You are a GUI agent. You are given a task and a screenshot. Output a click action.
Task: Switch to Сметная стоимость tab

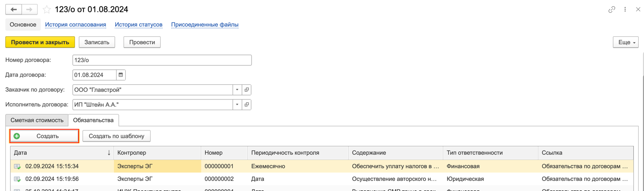[x=37, y=120]
